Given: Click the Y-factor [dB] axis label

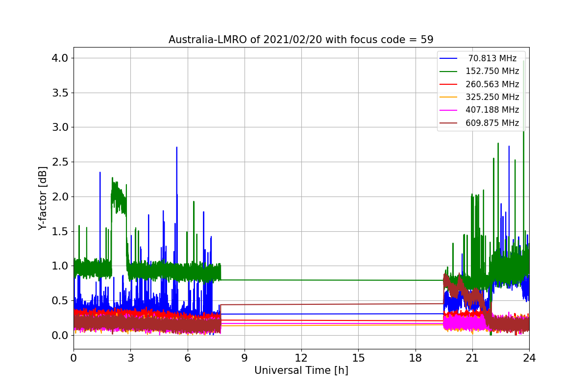Looking at the screenshot, I should click(43, 198).
